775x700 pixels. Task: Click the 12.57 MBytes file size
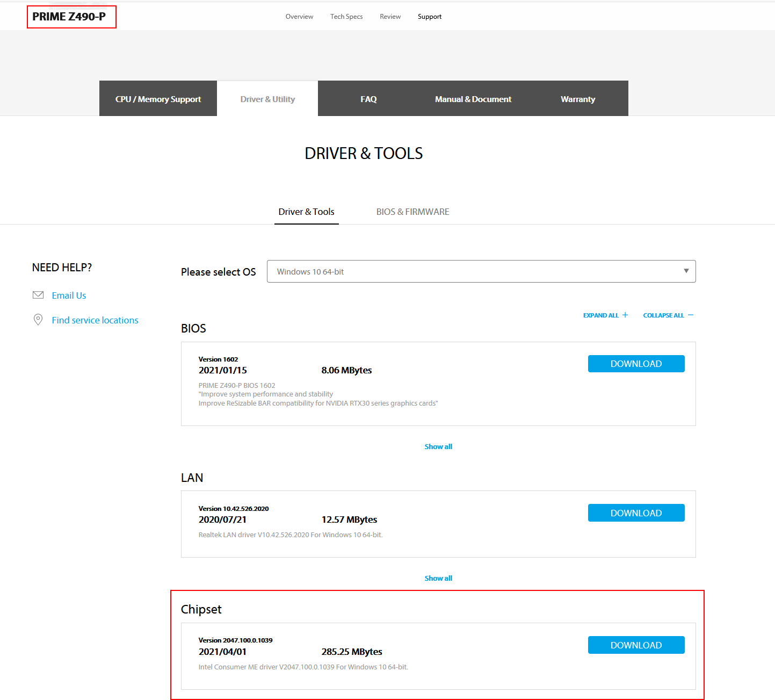(349, 519)
